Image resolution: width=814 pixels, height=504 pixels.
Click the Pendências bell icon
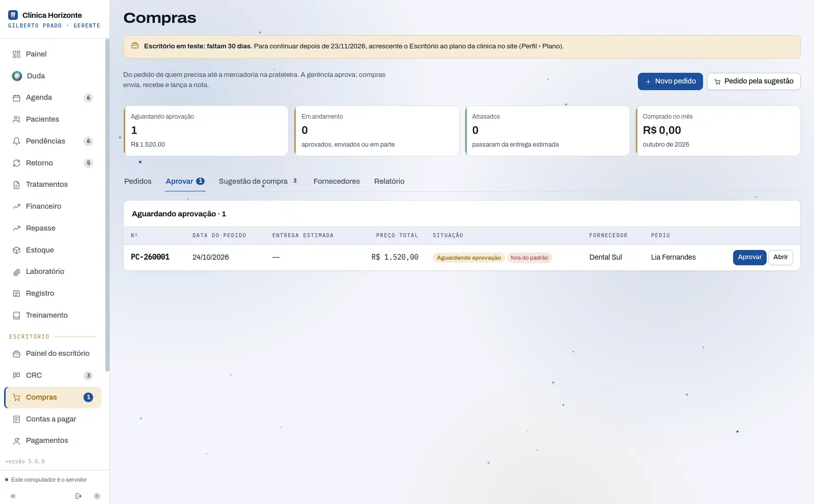(16, 141)
